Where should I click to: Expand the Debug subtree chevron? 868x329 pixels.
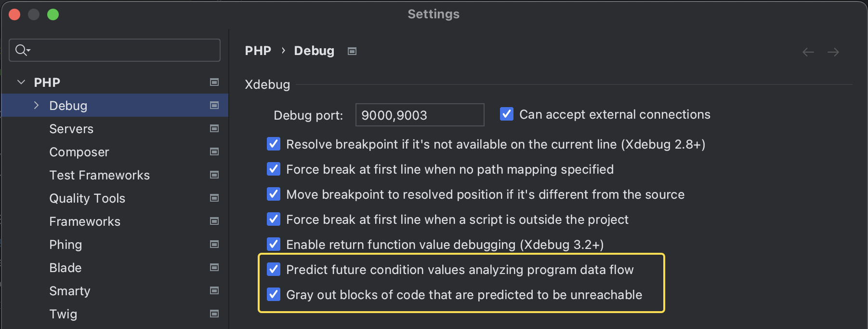pos(37,105)
